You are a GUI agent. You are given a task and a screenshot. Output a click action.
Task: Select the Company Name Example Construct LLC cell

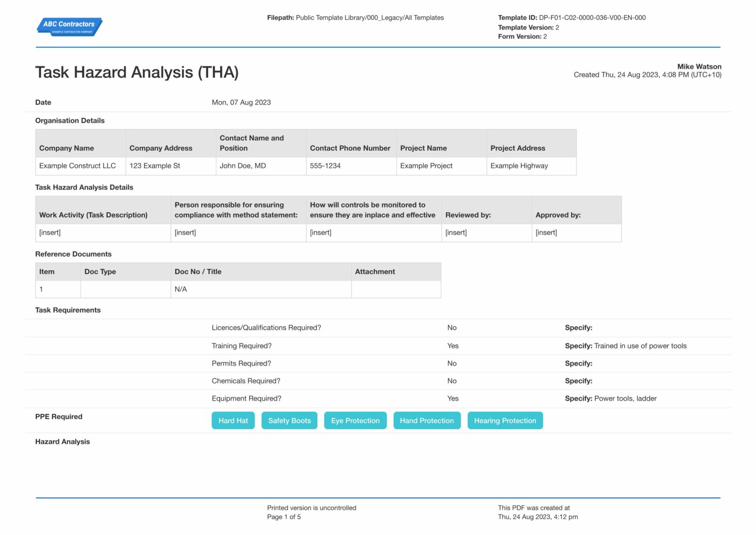coord(77,166)
